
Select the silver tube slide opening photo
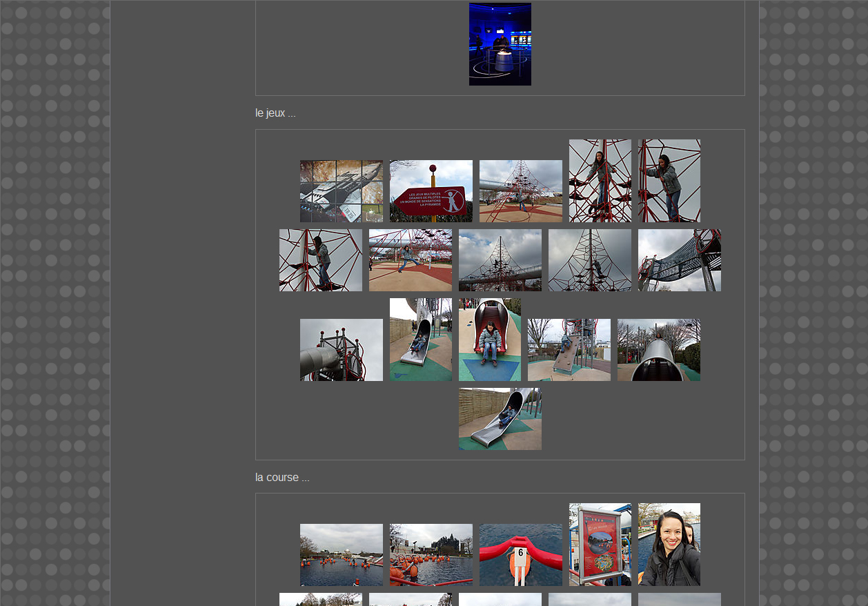(x=658, y=350)
